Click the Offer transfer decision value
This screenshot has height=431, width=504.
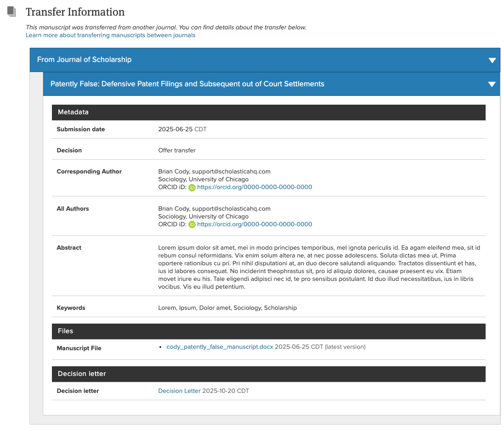click(177, 150)
